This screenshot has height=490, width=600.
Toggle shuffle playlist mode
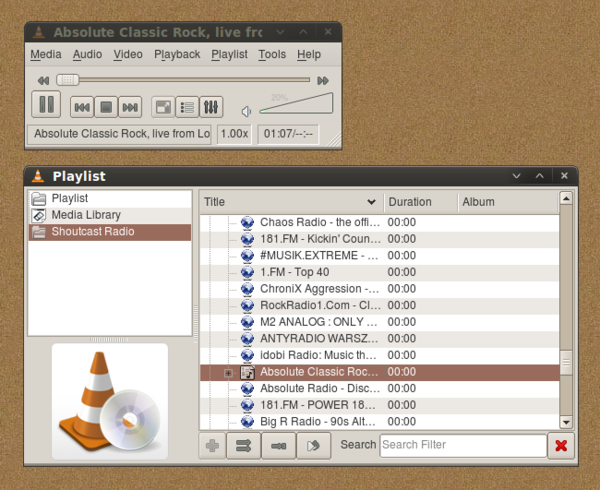pos(243,446)
